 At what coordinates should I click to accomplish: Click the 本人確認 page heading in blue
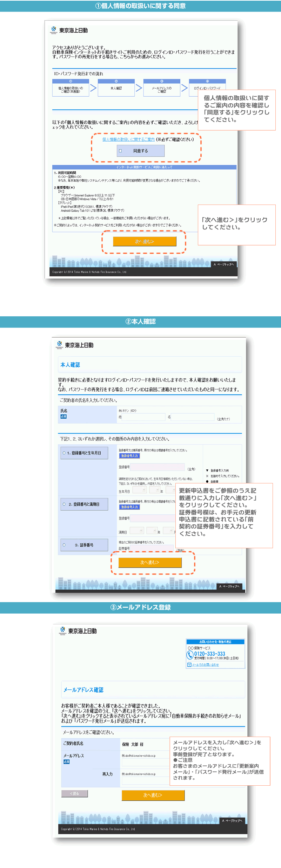pyautogui.click(x=70, y=365)
